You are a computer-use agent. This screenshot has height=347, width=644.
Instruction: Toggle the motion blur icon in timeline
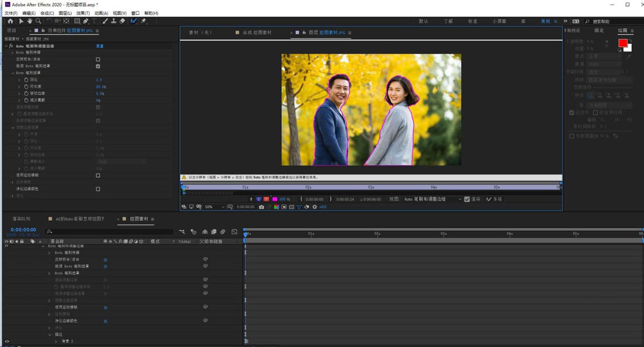[x=223, y=232]
